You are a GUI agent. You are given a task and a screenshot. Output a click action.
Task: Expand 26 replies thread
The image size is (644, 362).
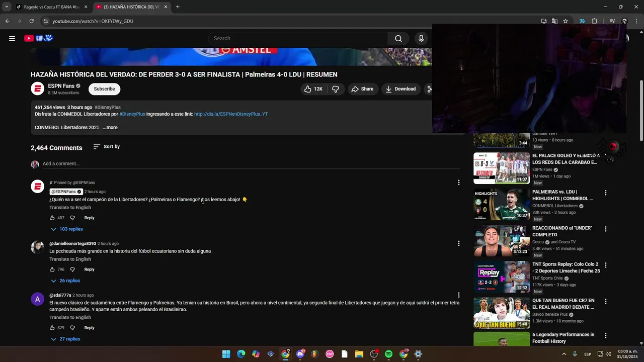(65, 281)
